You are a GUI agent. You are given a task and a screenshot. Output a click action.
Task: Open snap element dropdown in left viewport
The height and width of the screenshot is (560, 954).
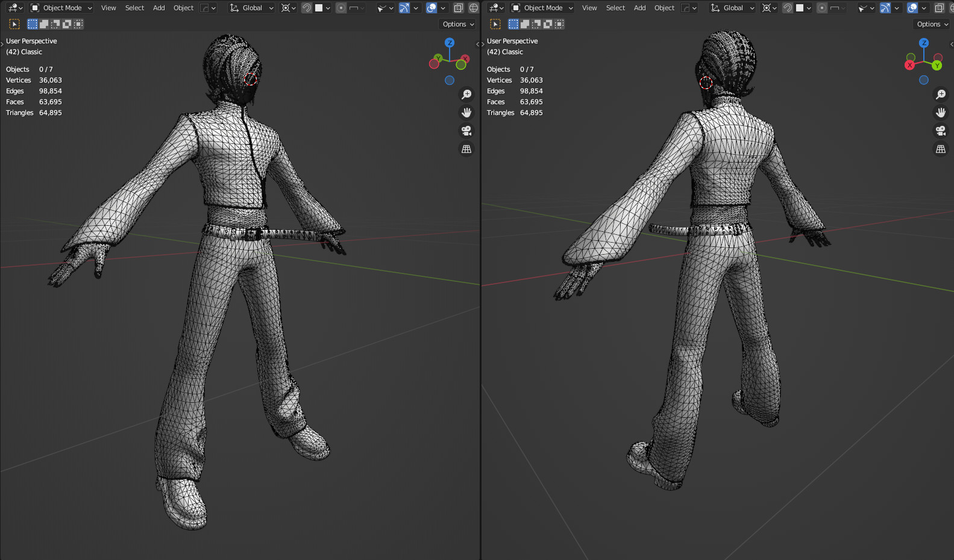(322, 8)
